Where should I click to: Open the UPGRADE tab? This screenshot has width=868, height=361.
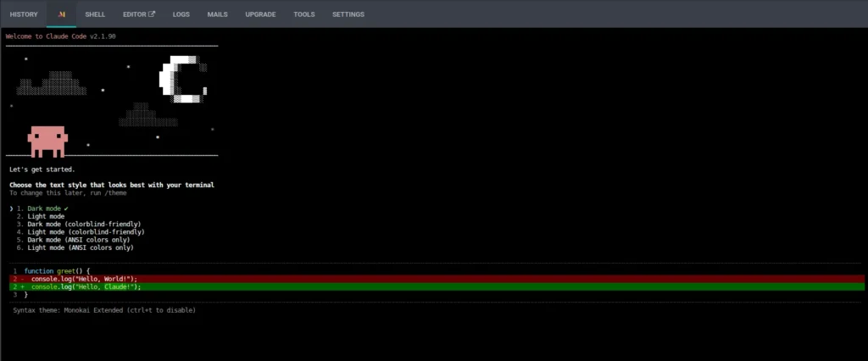click(261, 14)
